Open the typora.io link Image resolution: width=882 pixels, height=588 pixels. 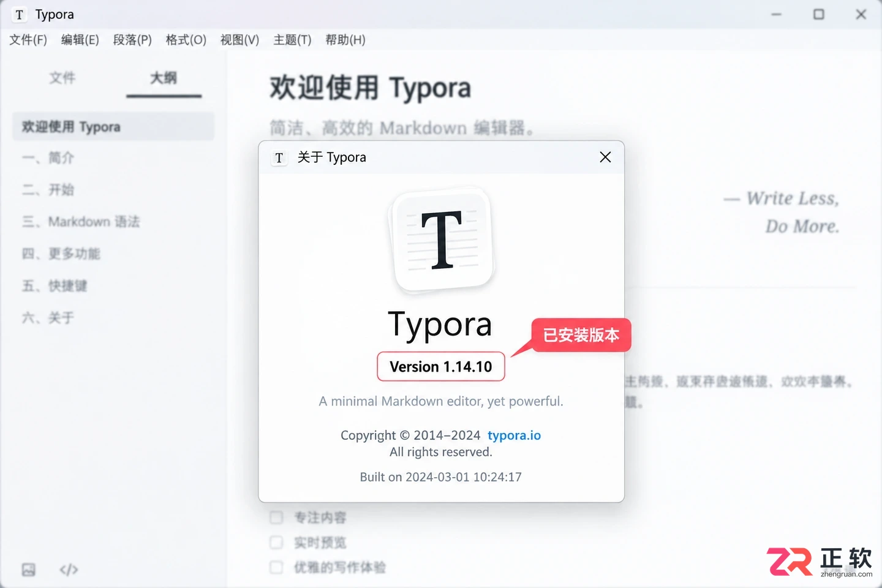(514, 435)
